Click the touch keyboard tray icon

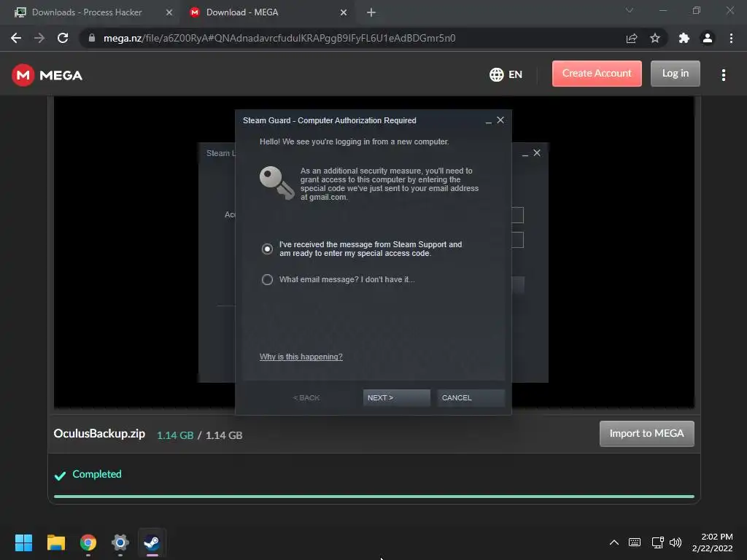coord(635,542)
